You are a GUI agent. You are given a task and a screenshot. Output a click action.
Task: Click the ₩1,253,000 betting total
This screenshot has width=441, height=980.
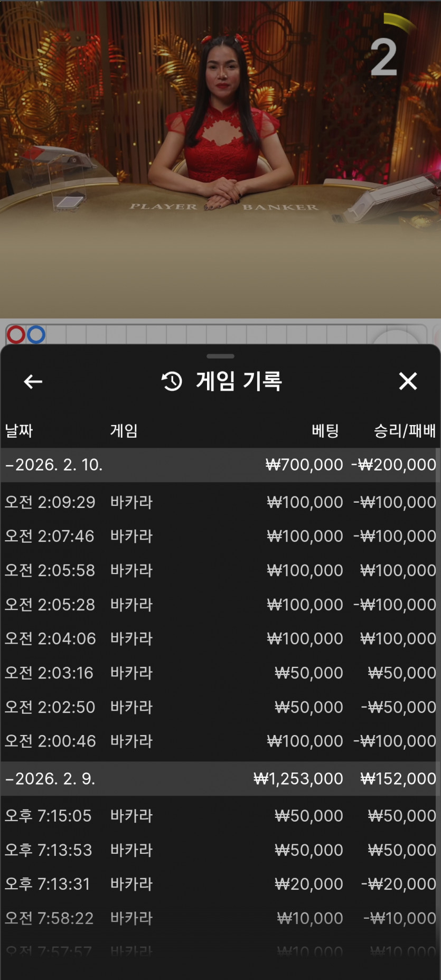pos(298,779)
